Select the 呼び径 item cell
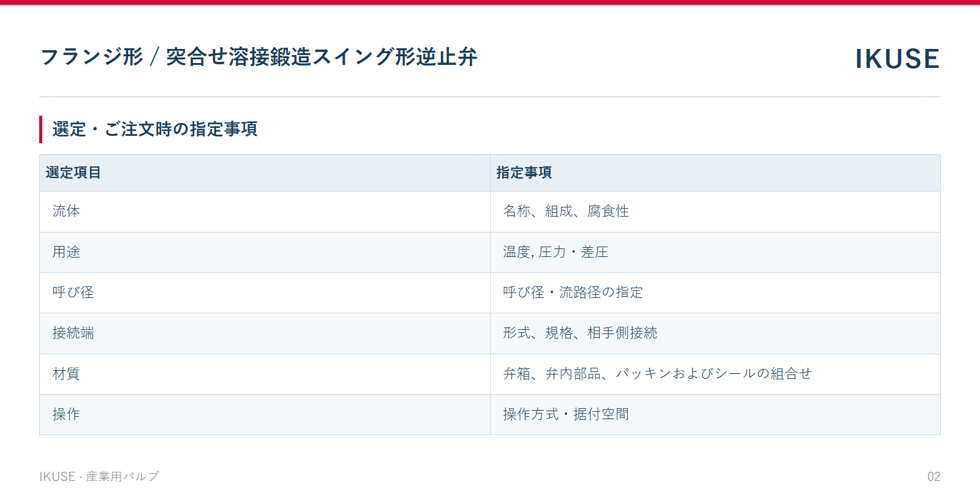Screen dimensions: 980x503 tap(265, 292)
